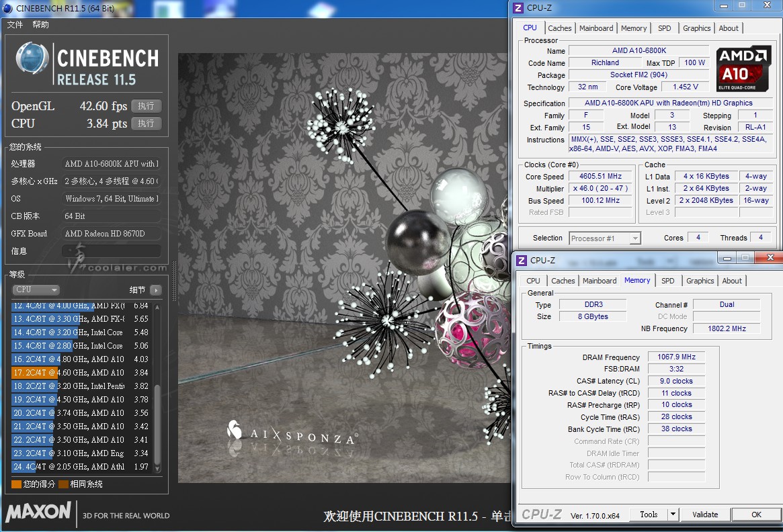The image size is (783, 532).
Task: Click the DRAM Frequency 1067.9 MHz value
Action: point(677,357)
